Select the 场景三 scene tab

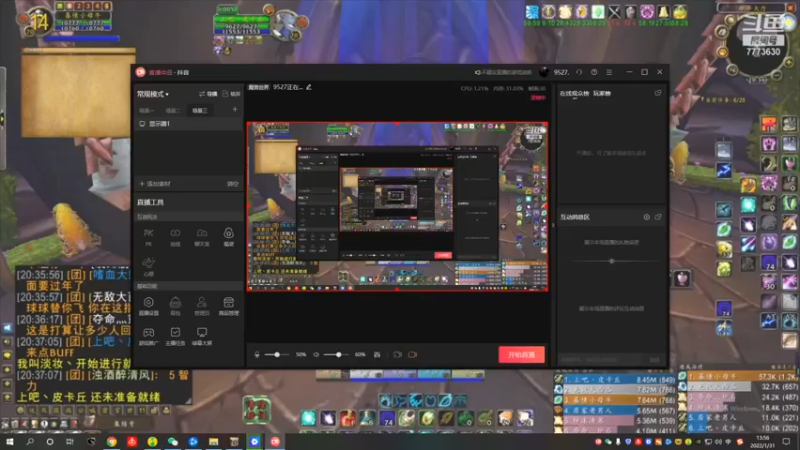tap(199, 110)
